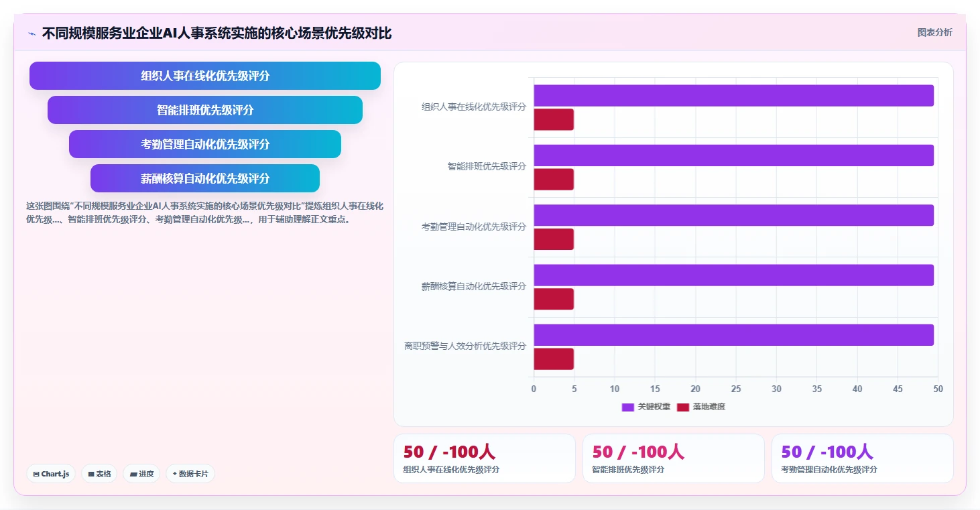Click red bar for 薪酬核算自动化优先级评分

[x=554, y=300]
